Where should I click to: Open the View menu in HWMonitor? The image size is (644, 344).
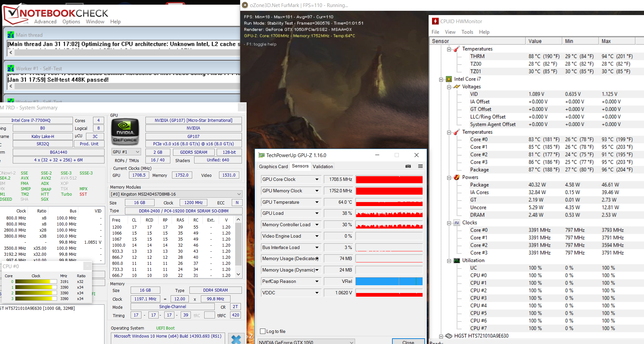[450, 32]
